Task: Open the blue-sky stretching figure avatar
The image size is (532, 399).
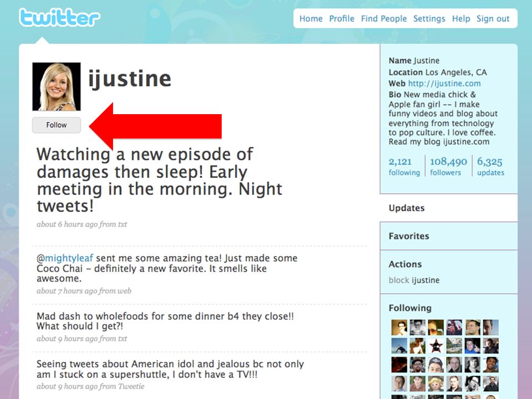Action: 399,346
